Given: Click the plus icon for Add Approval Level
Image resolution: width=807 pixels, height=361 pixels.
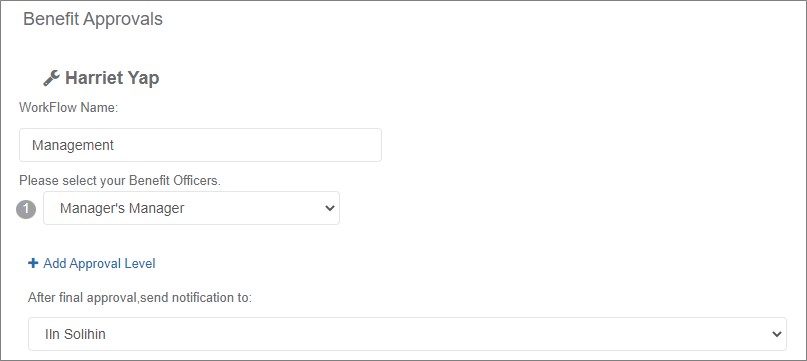Looking at the screenshot, I should (33, 263).
